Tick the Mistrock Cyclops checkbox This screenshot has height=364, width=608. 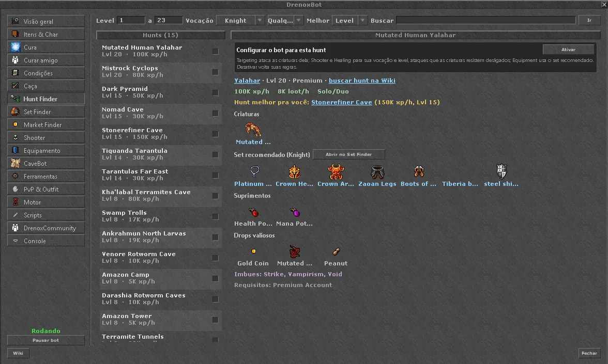click(x=215, y=72)
